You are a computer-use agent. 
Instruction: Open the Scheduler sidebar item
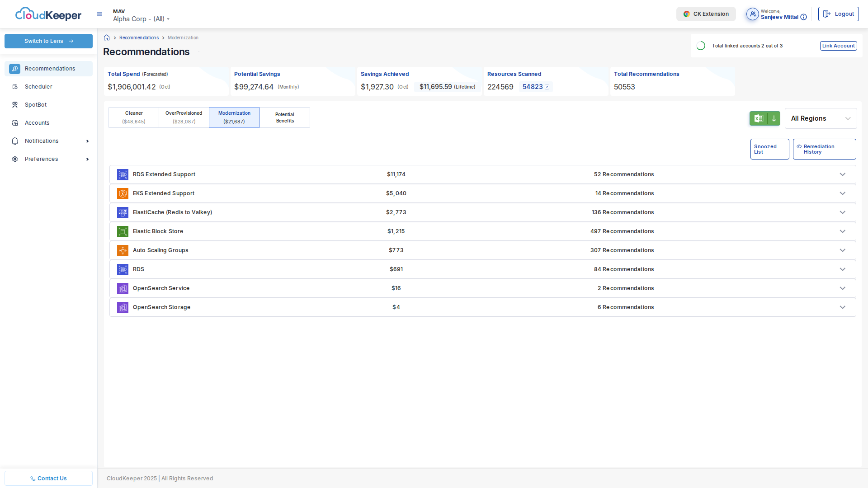[x=38, y=87]
